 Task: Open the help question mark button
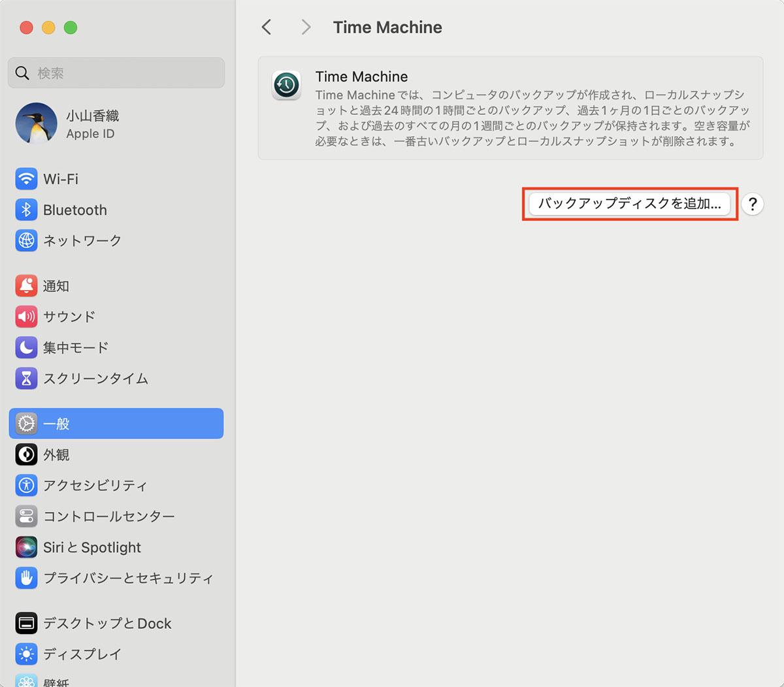point(753,204)
